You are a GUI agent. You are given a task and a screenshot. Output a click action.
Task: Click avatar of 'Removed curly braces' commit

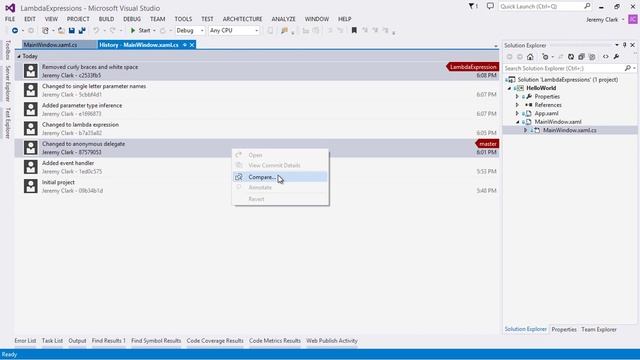(31, 71)
